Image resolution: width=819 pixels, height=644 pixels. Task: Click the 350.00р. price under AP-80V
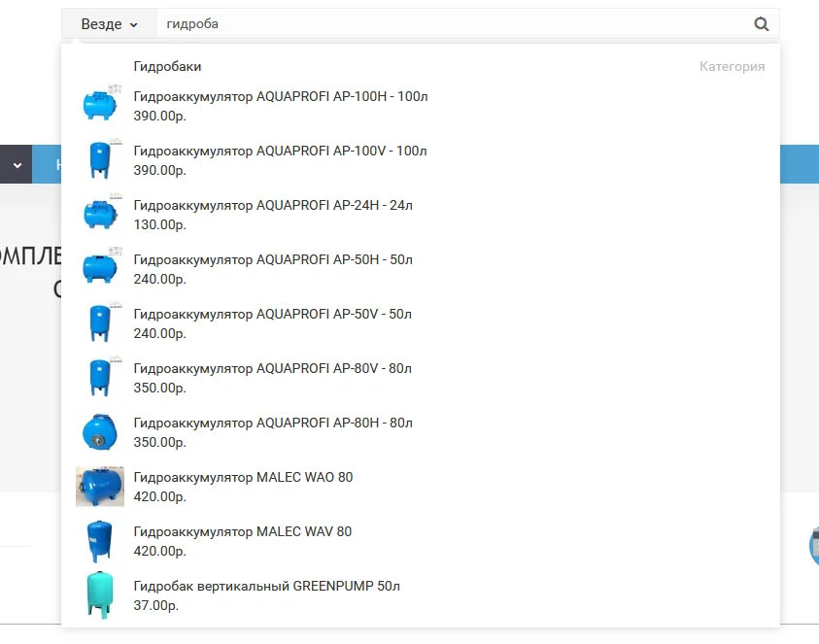pyautogui.click(x=160, y=389)
